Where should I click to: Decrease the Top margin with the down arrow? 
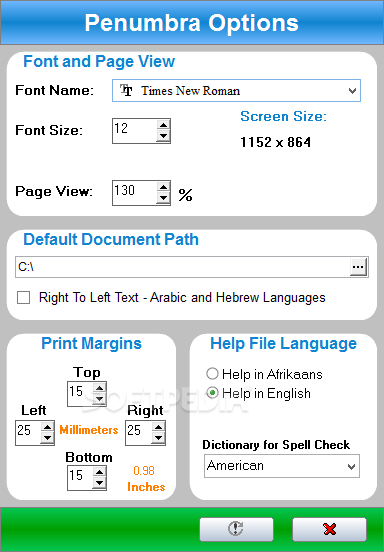(x=100, y=399)
